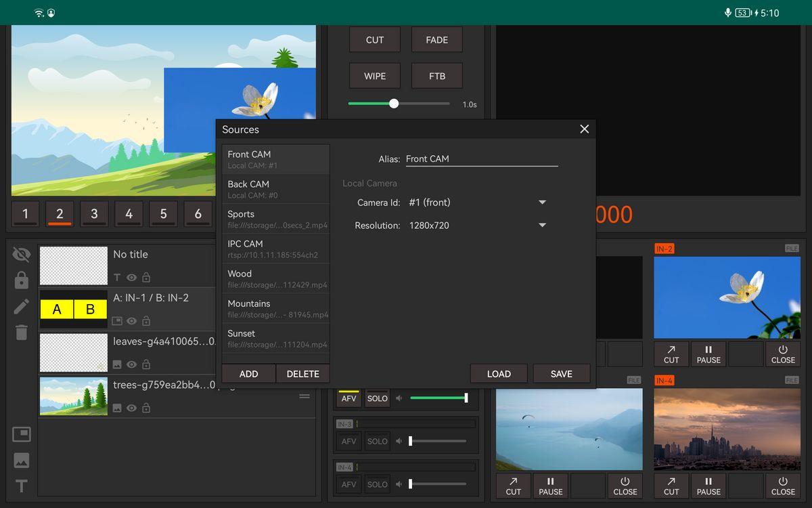The height and width of the screenshot is (508, 812).
Task: Click the transition duration slider handle
Action: pos(394,104)
